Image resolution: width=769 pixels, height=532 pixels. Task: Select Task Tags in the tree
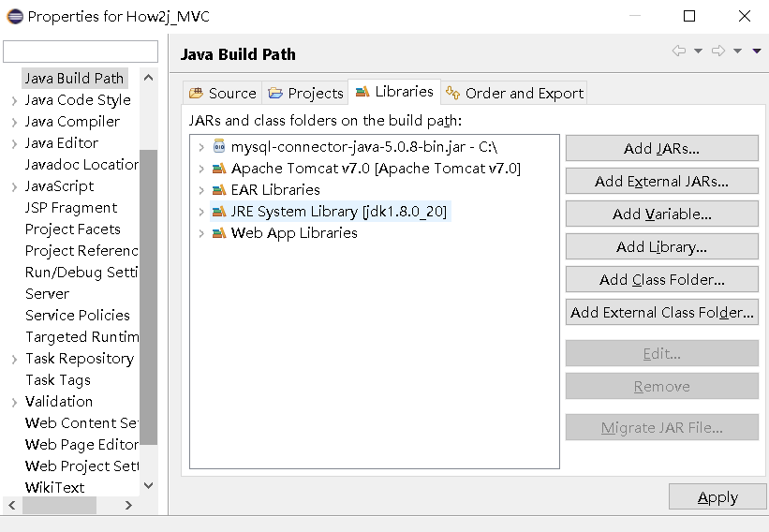(x=58, y=380)
